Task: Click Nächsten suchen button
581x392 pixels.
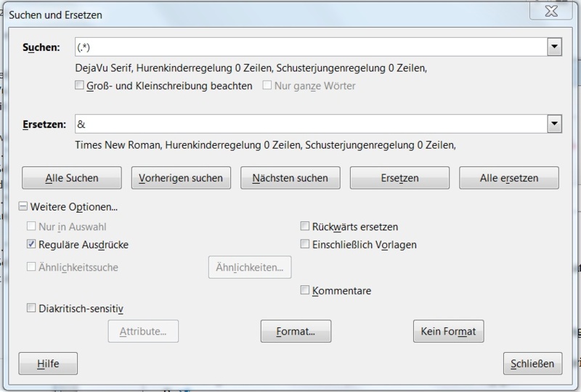Action: (x=290, y=178)
